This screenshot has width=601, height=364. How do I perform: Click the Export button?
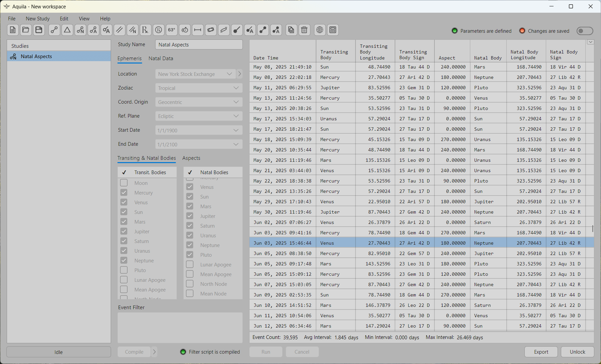(x=541, y=352)
